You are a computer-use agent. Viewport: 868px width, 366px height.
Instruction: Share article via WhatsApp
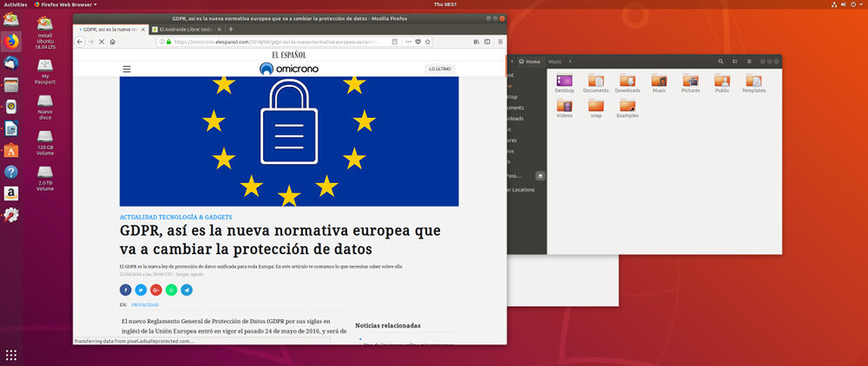coord(172,290)
